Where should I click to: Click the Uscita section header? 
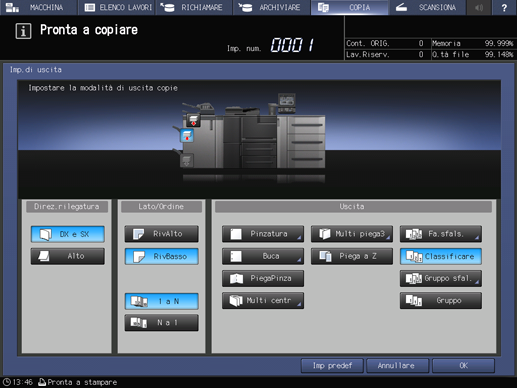(x=353, y=207)
